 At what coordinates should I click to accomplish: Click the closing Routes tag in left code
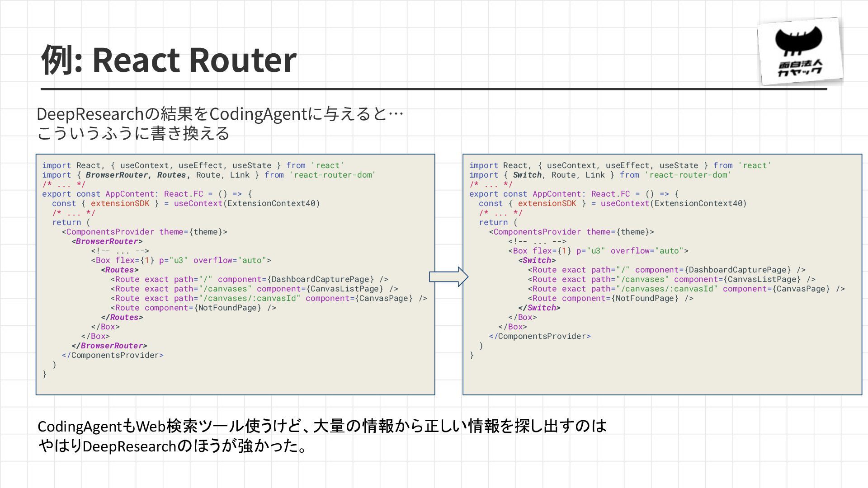tap(122, 317)
